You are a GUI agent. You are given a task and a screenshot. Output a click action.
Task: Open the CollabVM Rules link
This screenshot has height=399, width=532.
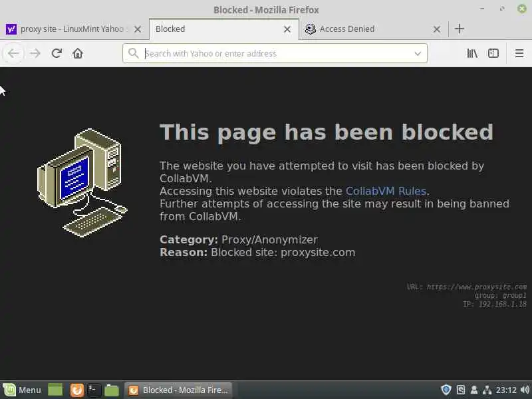[386, 191]
